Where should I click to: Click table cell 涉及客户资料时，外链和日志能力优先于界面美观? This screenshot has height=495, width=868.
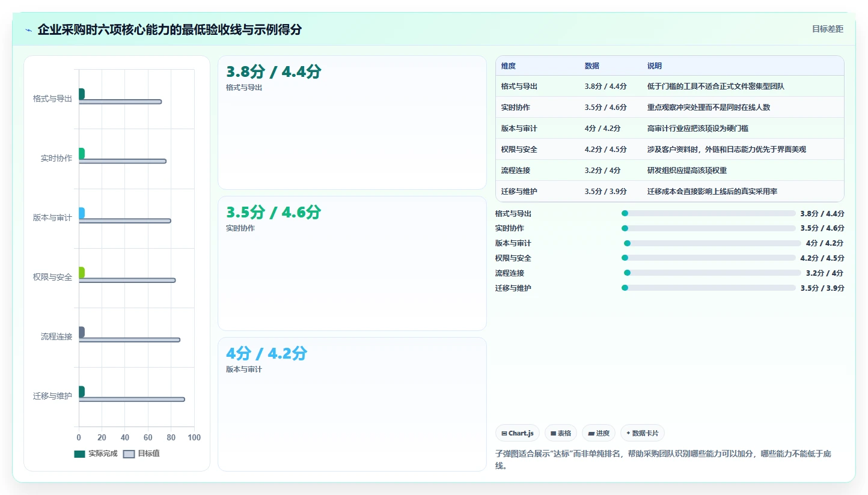pyautogui.click(x=727, y=150)
